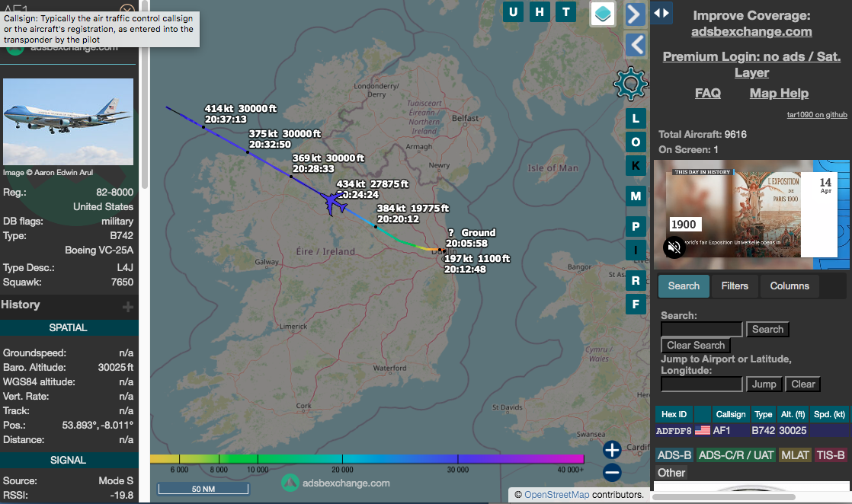Screen dimensions: 852x504
Task: Toggle sidebar width with double-arrow button
Action: coord(661,12)
